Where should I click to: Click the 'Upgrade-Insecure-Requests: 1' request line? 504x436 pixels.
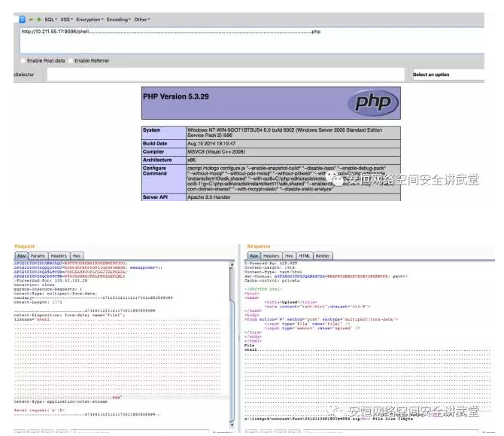point(48,289)
